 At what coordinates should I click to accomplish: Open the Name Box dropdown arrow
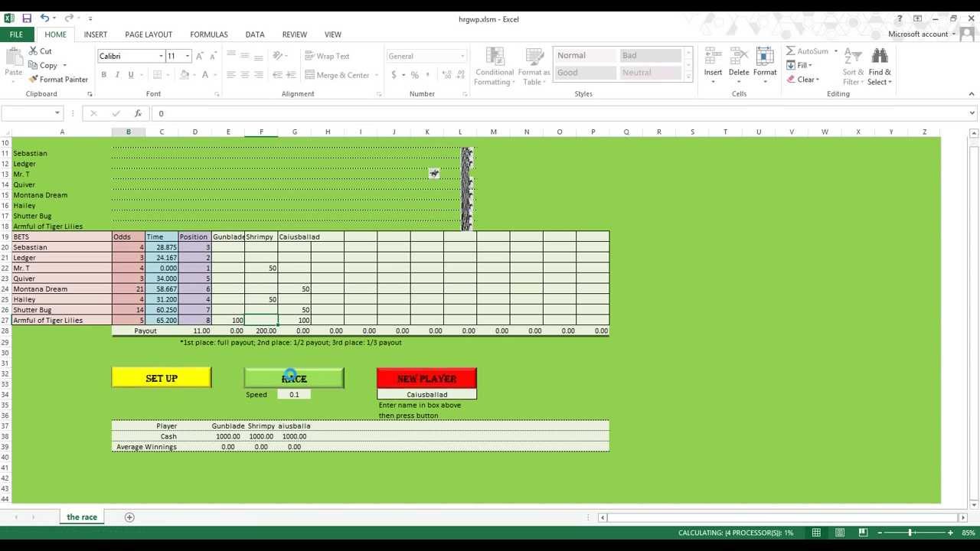pos(57,113)
